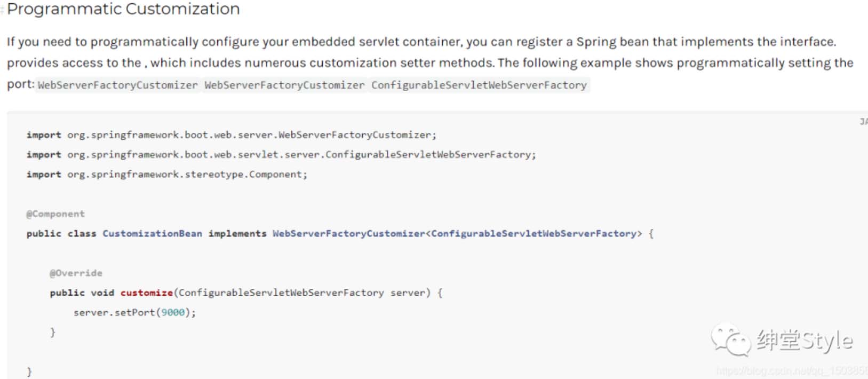
Task: Click the ConfigurableServletWebServerFactory inline code tag
Action: (x=479, y=85)
